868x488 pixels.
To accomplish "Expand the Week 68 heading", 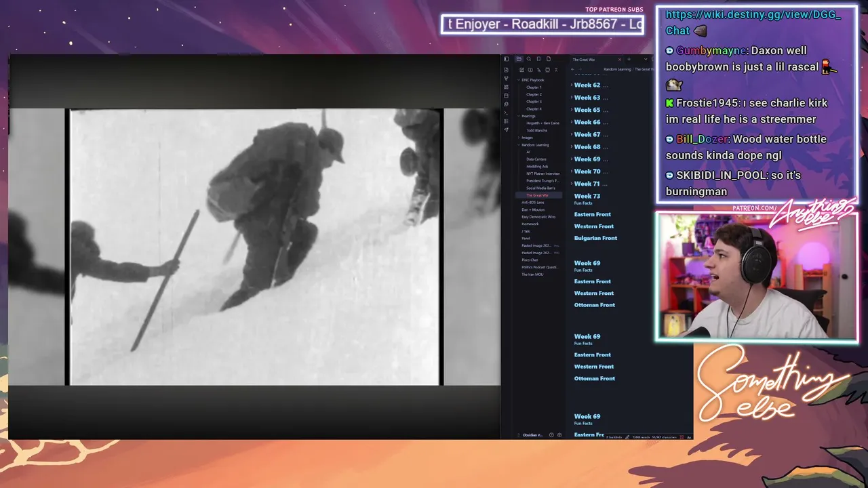I will coord(572,146).
